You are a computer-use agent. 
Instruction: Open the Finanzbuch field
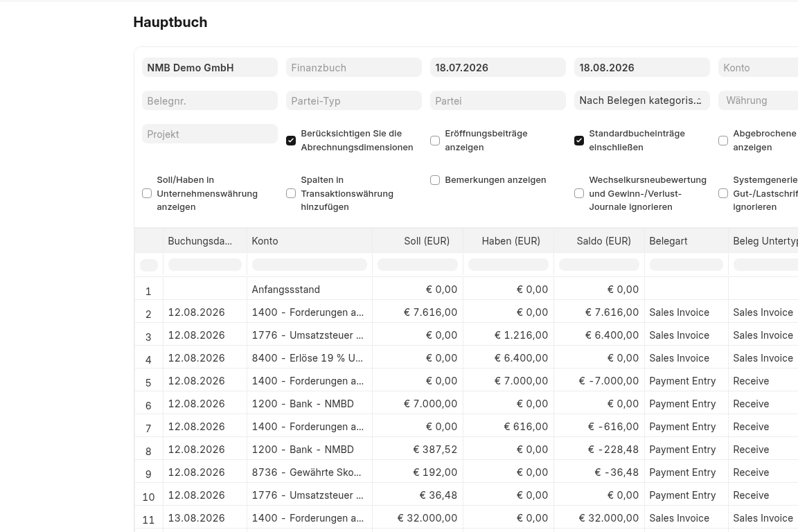click(354, 68)
